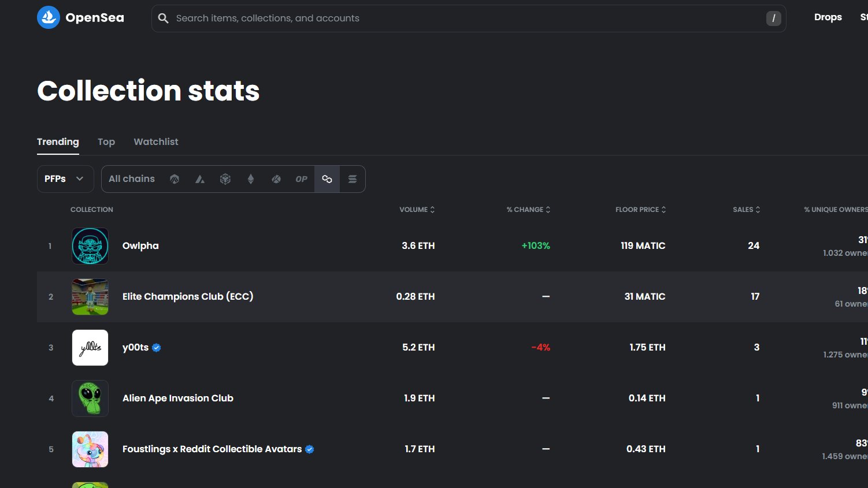Click Elite Champions Club volume 0.28 ETH
The height and width of the screenshot is (488, 868).
click(416, 297)
